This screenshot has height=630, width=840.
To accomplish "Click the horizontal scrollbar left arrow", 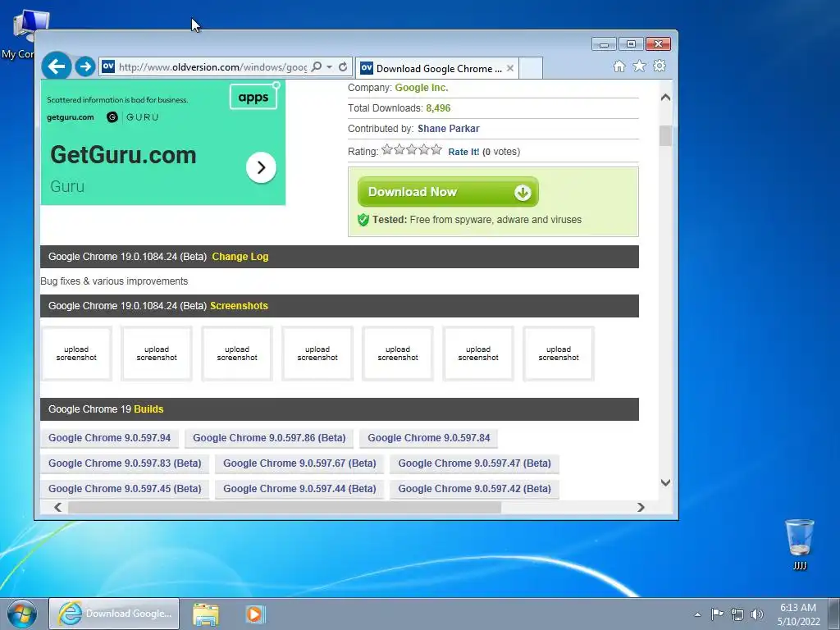I will coord(58,507).
